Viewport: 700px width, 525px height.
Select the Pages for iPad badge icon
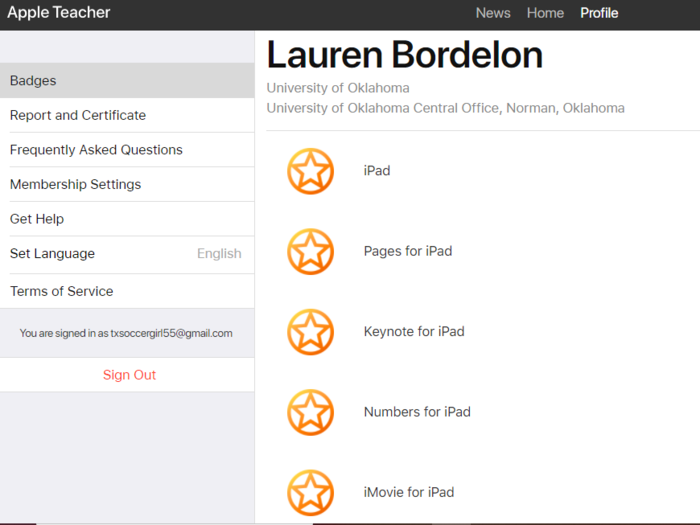click(310, 251)
